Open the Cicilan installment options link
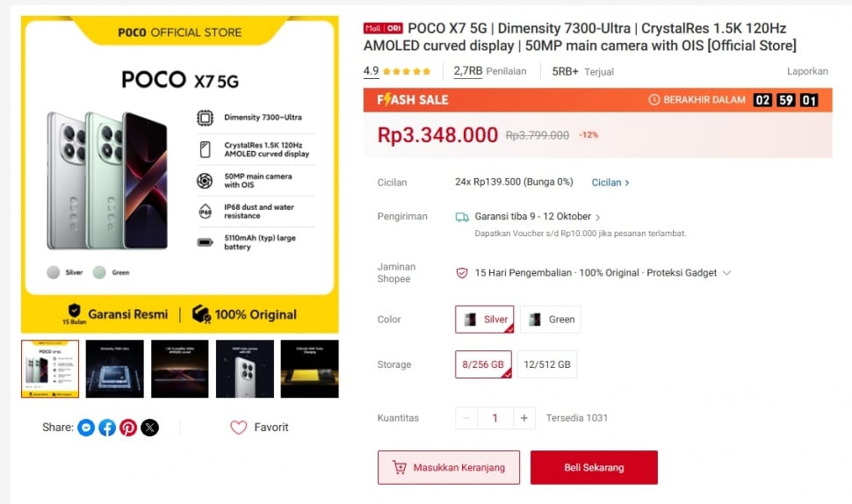Image resolution: width=852 pixels, height=504 pixels. [x=610, y=183]
